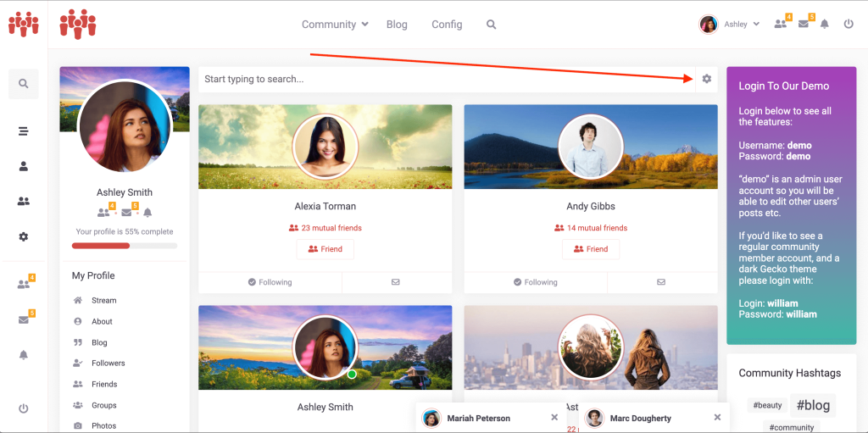Click the #blog hashtag

click(x=813, y=405)
